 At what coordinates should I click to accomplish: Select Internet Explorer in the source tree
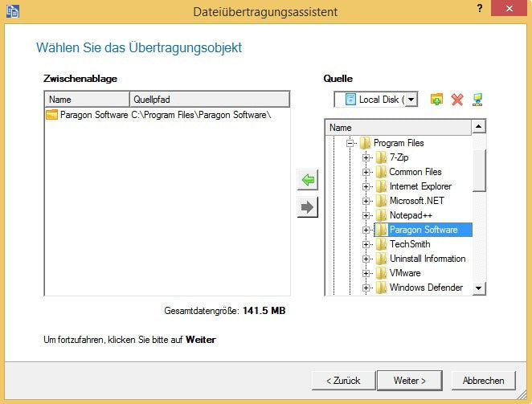pyautogui.click(x=421, y=186)
